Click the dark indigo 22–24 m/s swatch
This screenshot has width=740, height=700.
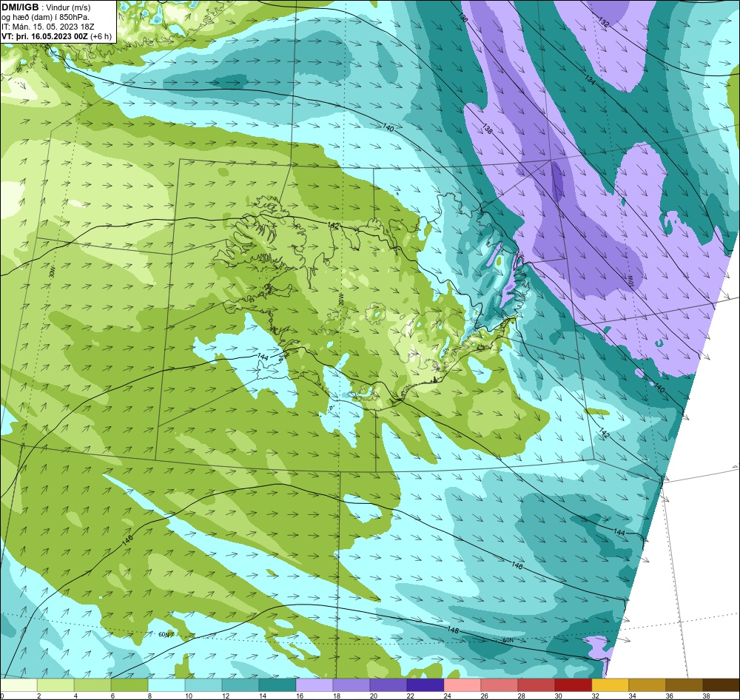pos(425,685)
